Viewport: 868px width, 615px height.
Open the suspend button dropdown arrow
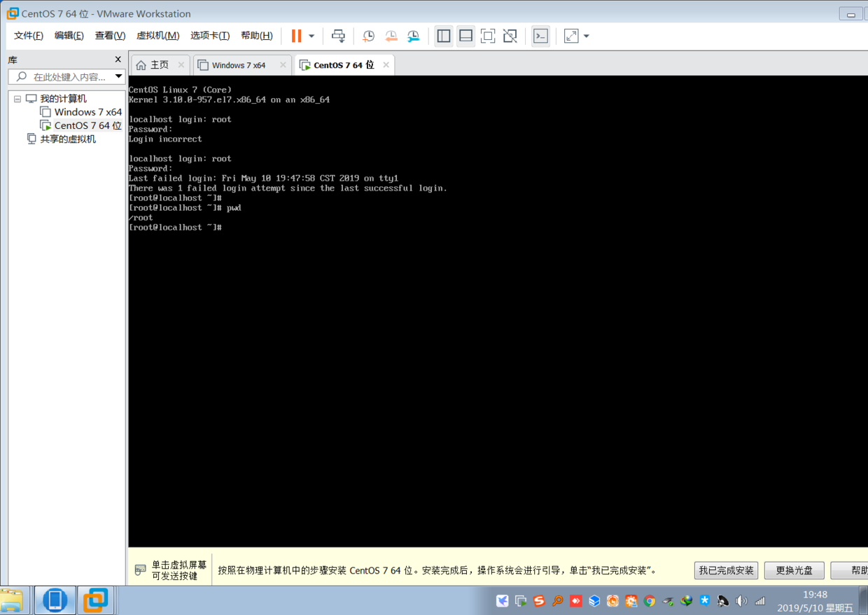coord(311,36)
